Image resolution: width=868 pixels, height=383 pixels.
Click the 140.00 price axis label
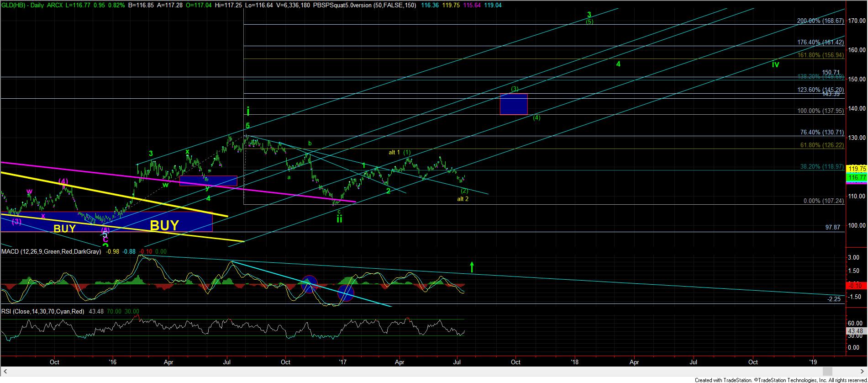click(x=857, y=108)
